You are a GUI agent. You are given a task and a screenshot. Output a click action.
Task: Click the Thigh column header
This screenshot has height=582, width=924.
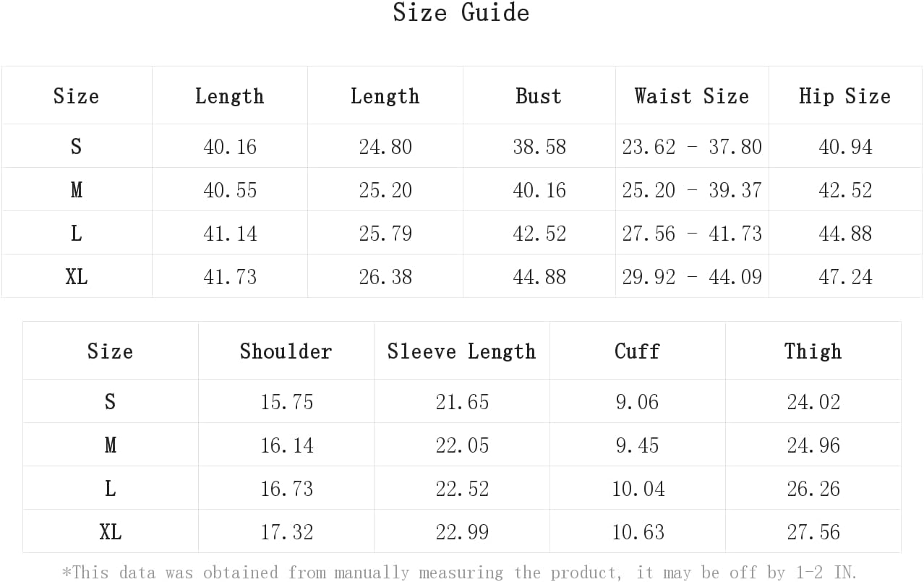813,351
